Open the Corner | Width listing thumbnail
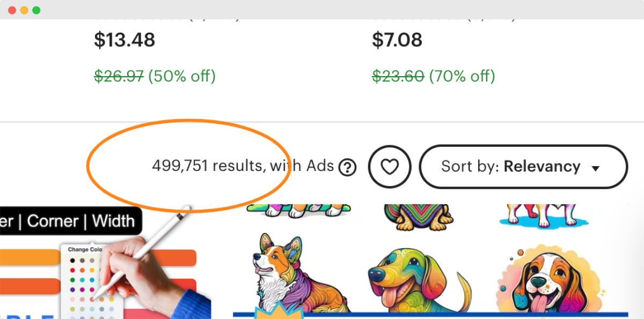The height and width of the screenshot is (319, 644). 105,262
